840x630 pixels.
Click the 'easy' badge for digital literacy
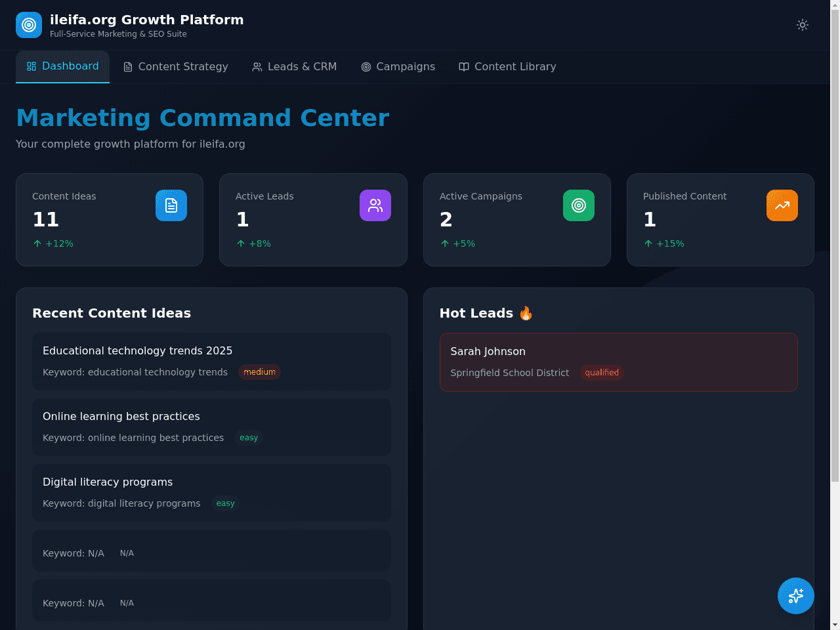pyautogui.click(x=225, y=503)
